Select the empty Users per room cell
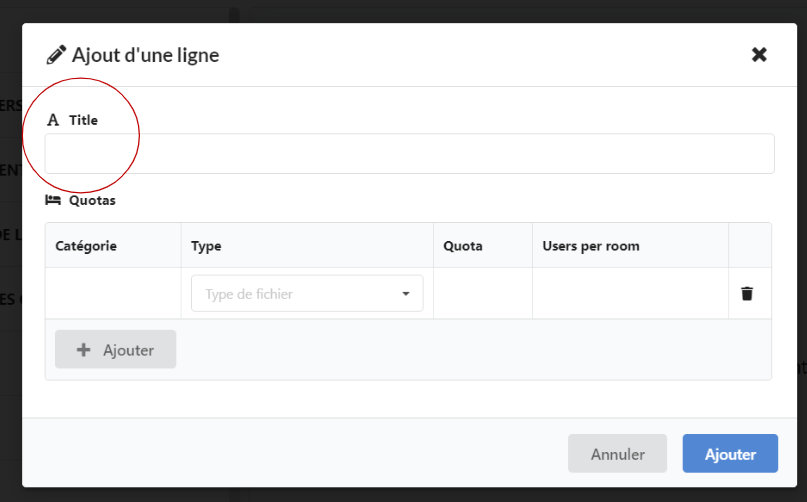The width and height of the screenshot is (807, 502). [630, 294]
